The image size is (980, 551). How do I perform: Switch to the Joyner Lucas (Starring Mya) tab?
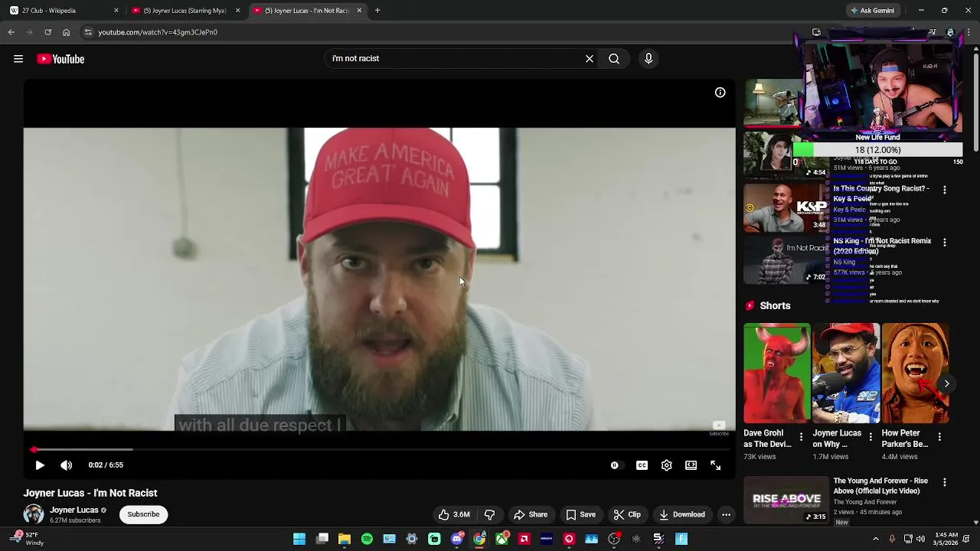pos(185,11)
